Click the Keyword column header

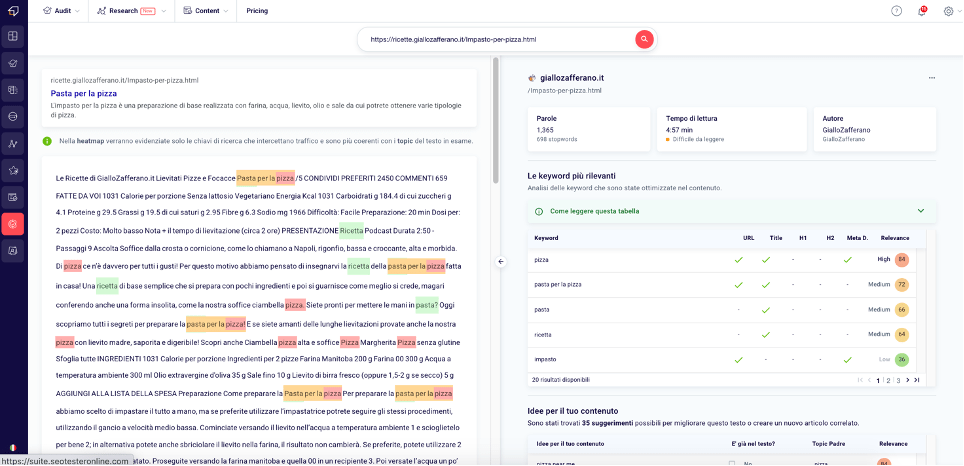tap(547, 238)
